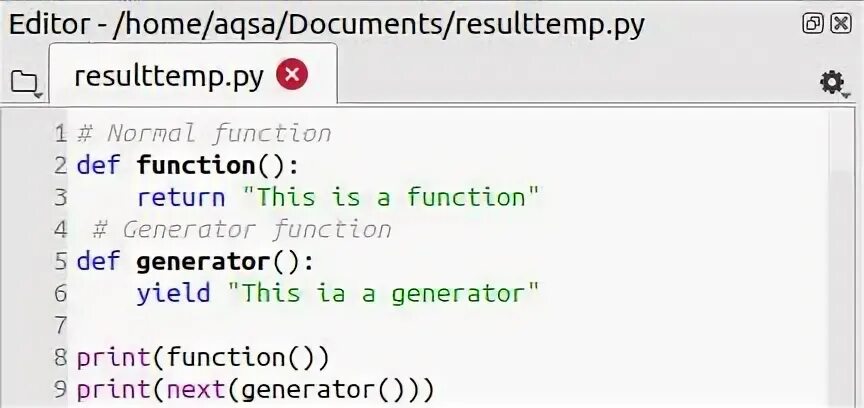
Task: Close the resulttemp.py tab with red X
Action: pyautogui.click(x=292, y=74)
